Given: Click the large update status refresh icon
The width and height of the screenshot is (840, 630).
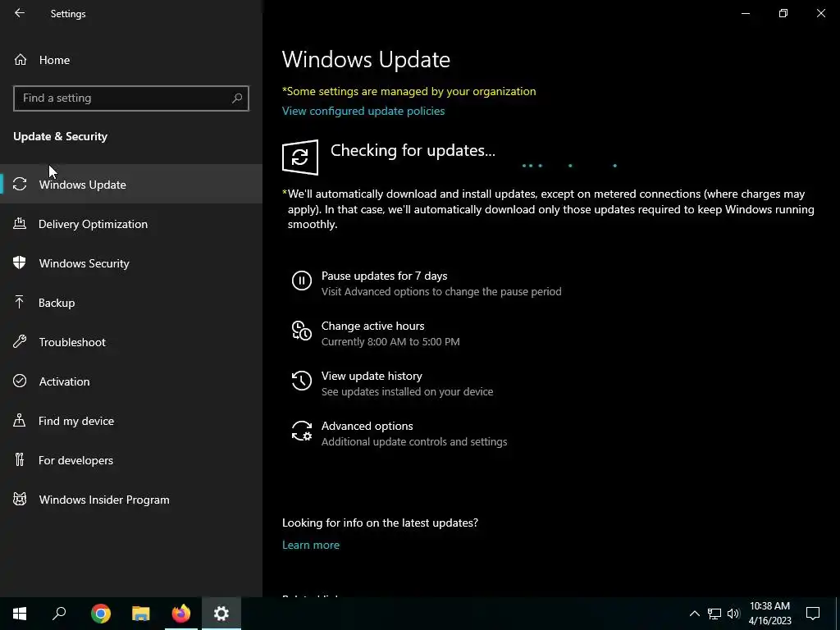Looking at the screenshot, I should (300, 157).
